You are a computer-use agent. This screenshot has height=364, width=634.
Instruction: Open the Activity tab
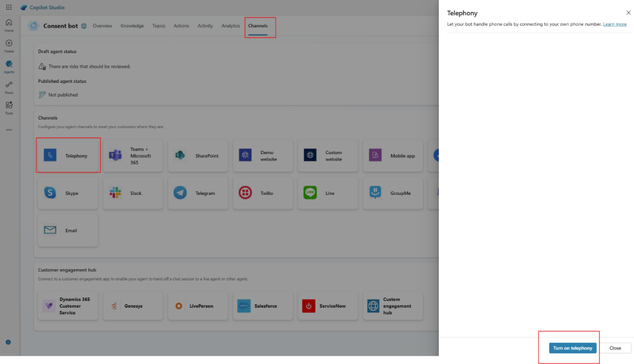[205, 26]
